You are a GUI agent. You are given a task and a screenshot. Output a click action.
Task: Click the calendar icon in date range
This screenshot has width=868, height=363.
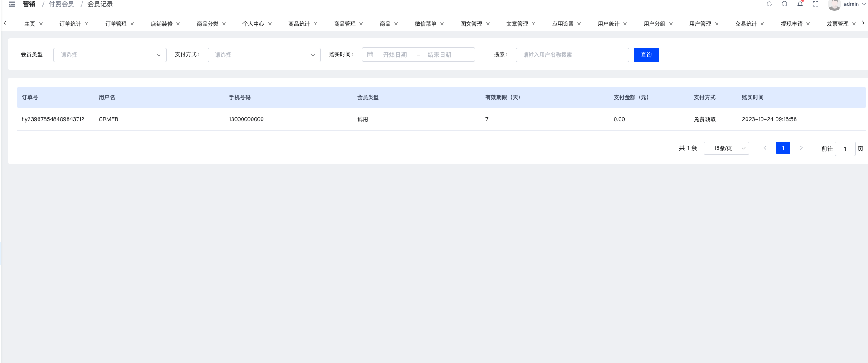tap(370, 54)
